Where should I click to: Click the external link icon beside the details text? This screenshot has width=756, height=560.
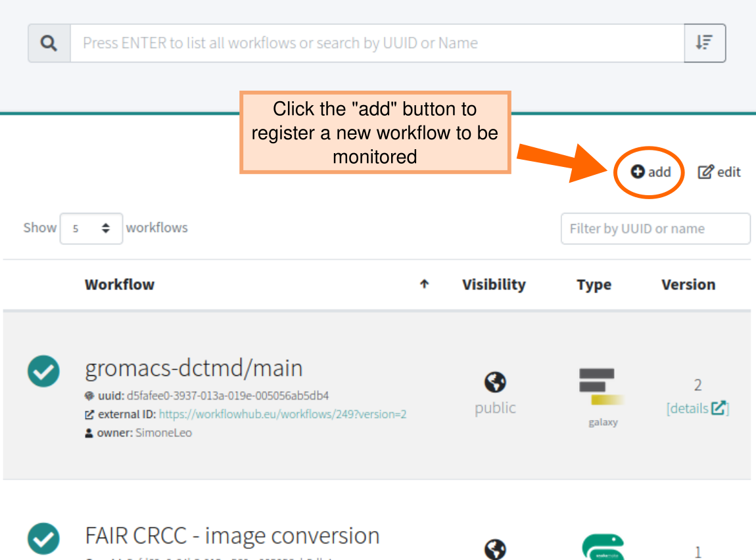pos(719,408)
